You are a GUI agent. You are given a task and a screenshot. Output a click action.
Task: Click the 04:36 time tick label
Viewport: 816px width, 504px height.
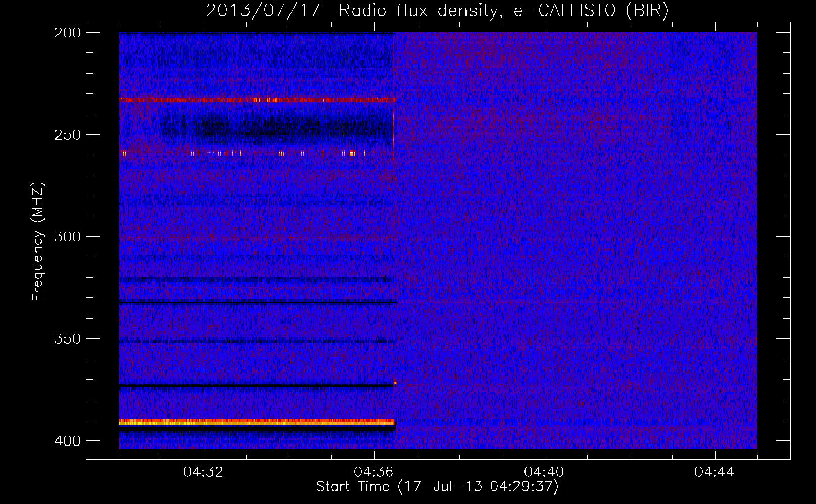[374, 472]
